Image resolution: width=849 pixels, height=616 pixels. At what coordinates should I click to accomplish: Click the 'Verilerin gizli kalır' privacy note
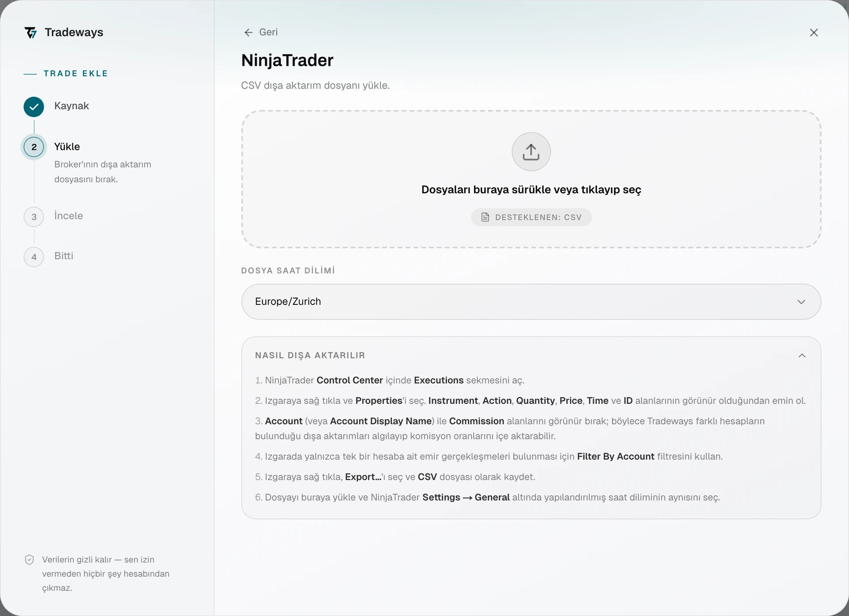106,574
